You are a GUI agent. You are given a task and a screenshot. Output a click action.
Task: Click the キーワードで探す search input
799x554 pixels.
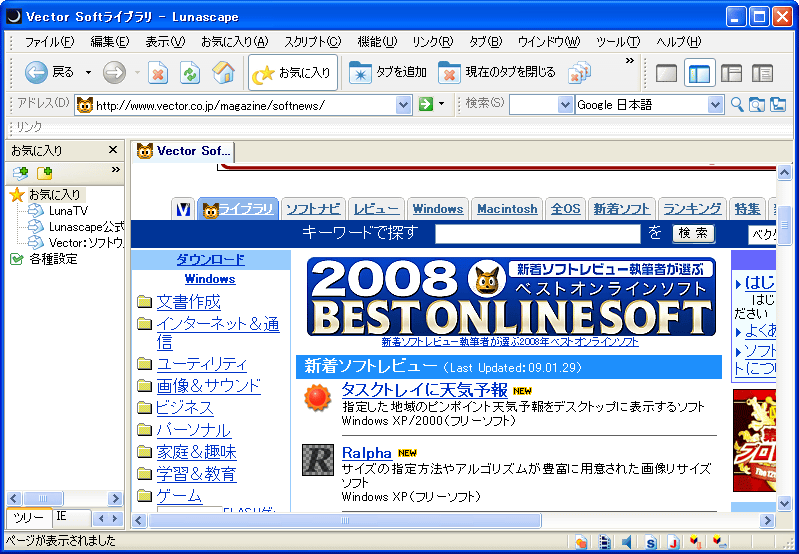coord(538,234)
